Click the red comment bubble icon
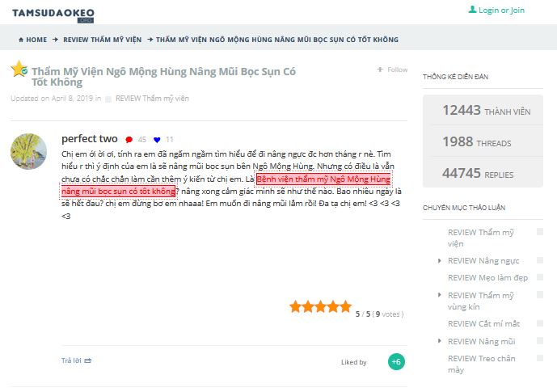Viewport: 557px width, 392px height. [x=129, y=140]
